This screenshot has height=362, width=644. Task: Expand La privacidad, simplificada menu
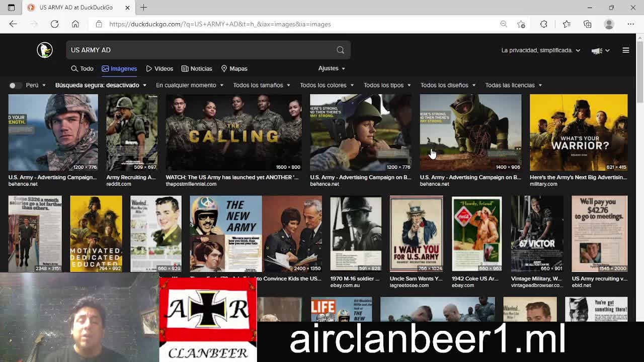(x=540, y=50)
